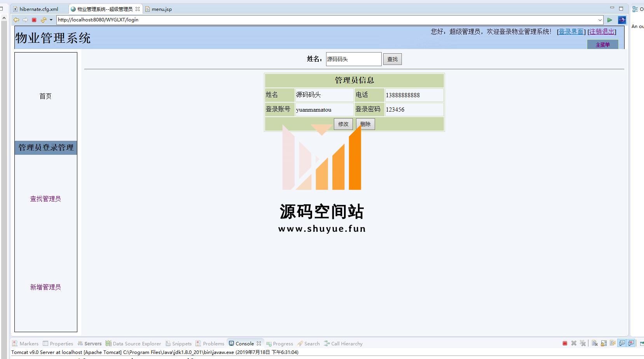Click the 查找 search button
The image size is (644, 359).
pos(392,59)
